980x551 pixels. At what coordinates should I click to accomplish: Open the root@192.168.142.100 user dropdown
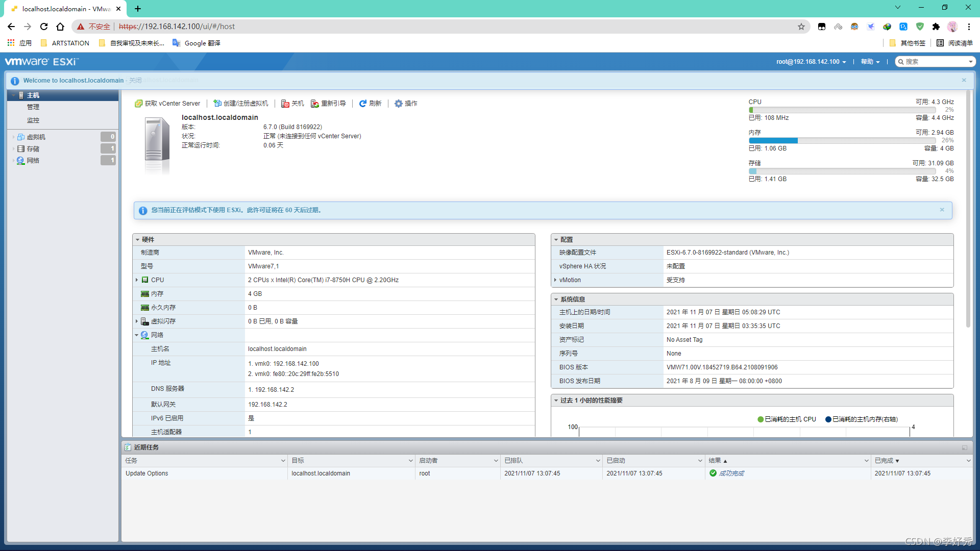[812, 62]
